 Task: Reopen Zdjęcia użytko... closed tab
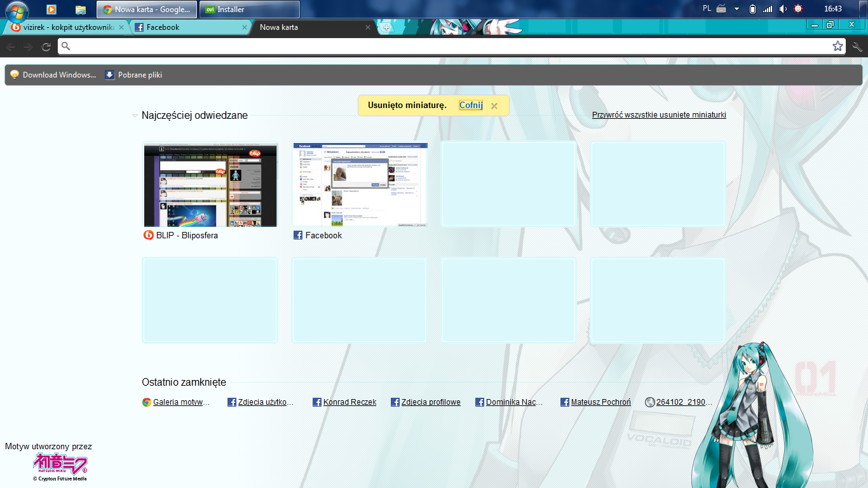pos(261,402)
